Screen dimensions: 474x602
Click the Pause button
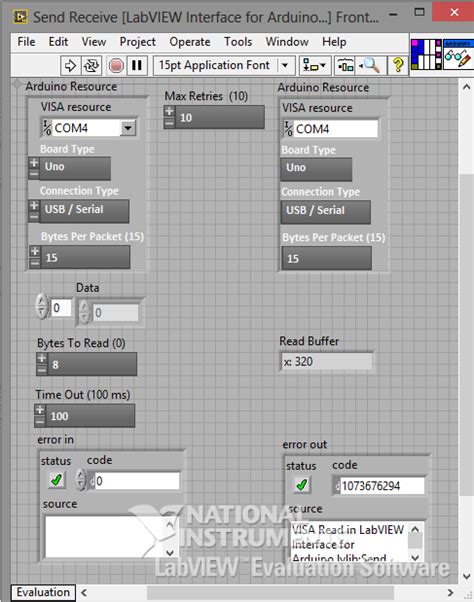pyautogui.click(x=137, y=66)
